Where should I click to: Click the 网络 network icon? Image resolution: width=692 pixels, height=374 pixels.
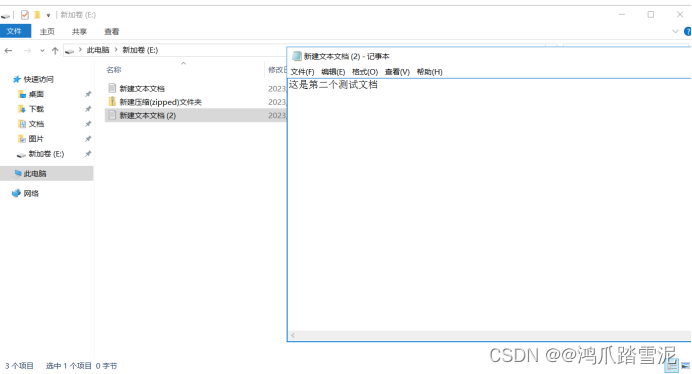[16, 193]
